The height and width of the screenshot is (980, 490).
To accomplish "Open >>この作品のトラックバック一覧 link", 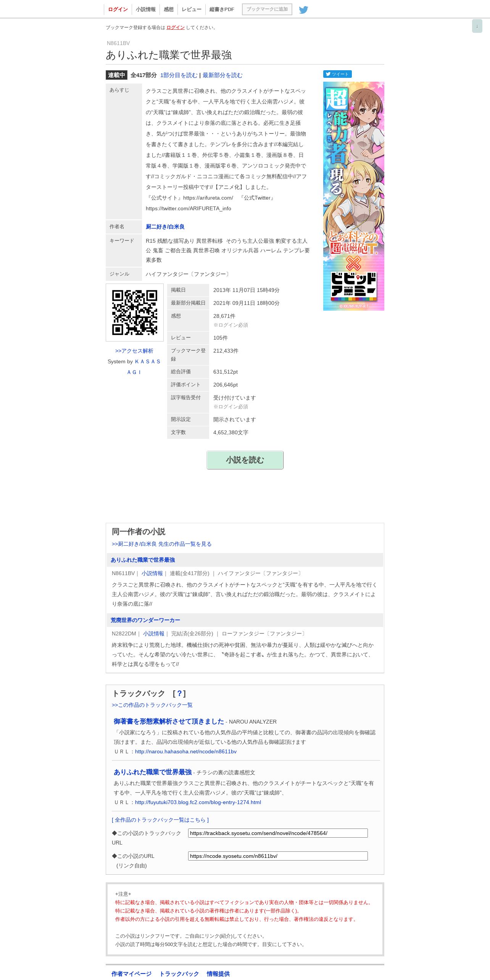I will (152, 705).
